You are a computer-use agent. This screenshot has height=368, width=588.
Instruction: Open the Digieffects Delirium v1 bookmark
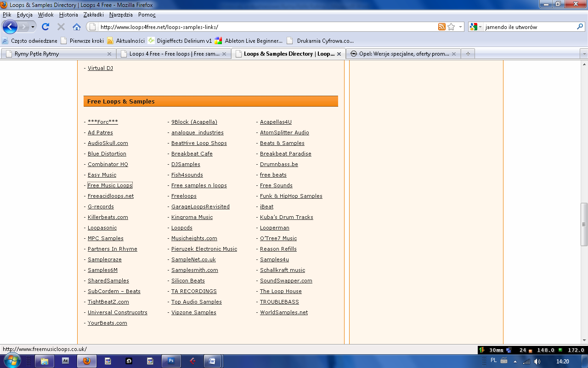180,40
